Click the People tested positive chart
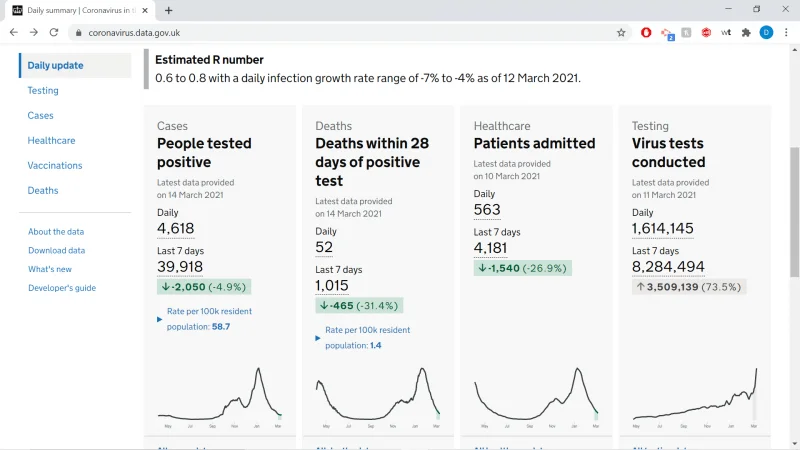The height and width of the screenshot is (450, 800). click(220, 397)
